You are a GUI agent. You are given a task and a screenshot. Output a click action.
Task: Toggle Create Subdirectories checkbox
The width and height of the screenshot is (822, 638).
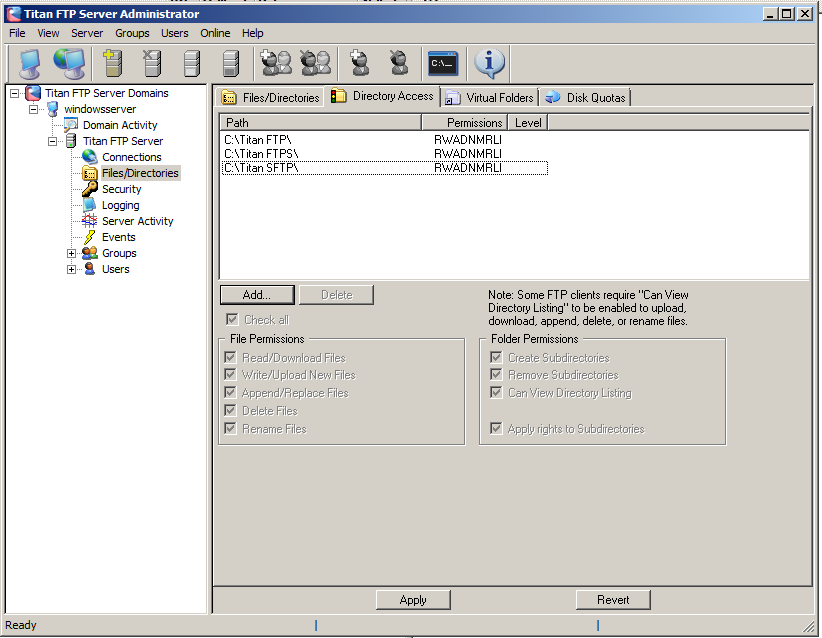tap(496, 358)
